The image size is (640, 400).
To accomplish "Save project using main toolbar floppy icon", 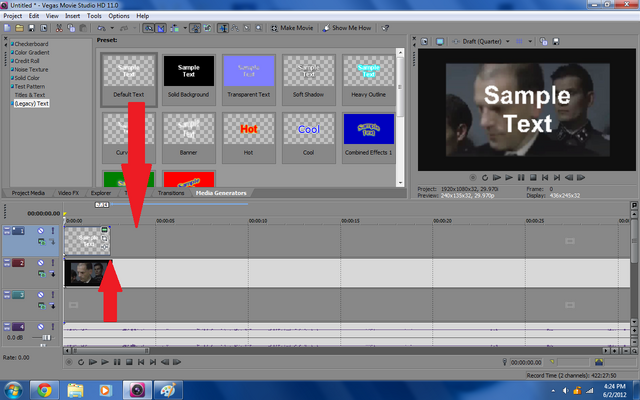I will point(31,28).
